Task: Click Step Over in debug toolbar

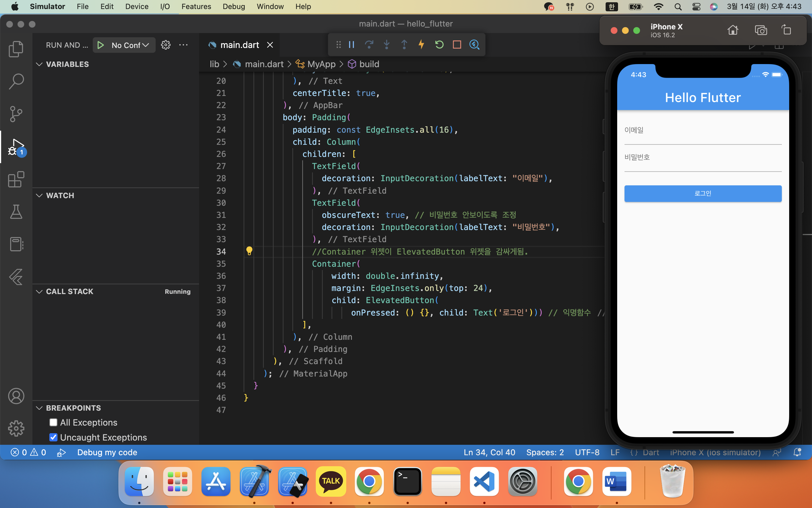Action: click(369, 44)
